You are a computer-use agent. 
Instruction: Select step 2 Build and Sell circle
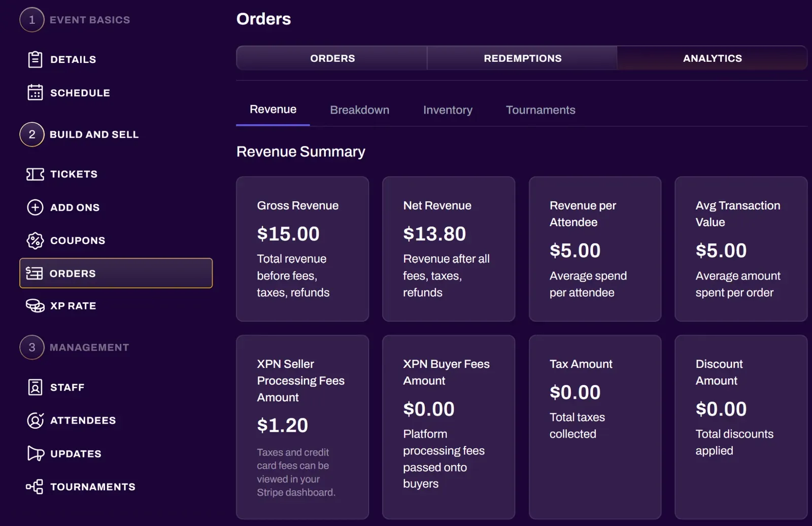pyautogui.click(x=32, y=134)
